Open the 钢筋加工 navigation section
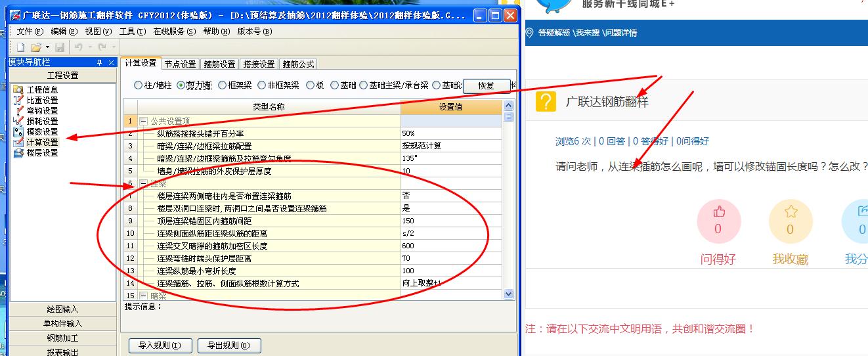This screenshot has height=356, width=868. click(62, 338)
